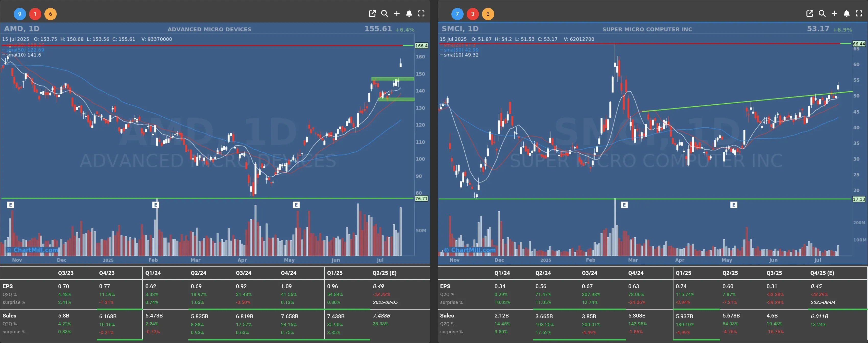Click the ADVANCED MICRO DEVICES company name

209,29
